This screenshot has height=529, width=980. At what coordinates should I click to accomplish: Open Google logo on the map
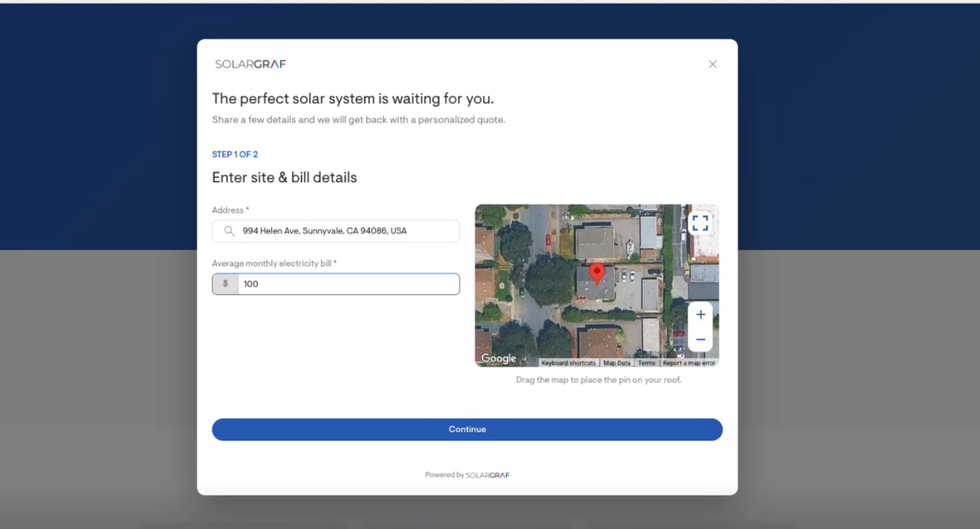[x=498, y=358]
